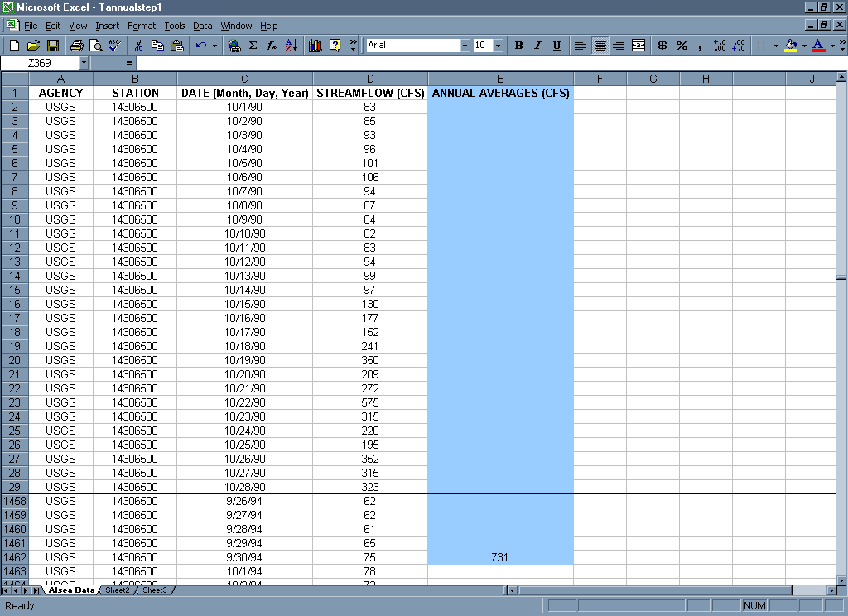Switch to the Sheet2 tab

[117, 590]
